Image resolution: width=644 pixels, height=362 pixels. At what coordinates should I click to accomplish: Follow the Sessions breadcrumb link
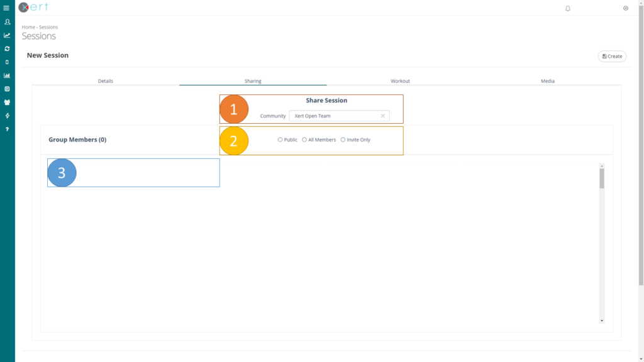coord(48,27)
